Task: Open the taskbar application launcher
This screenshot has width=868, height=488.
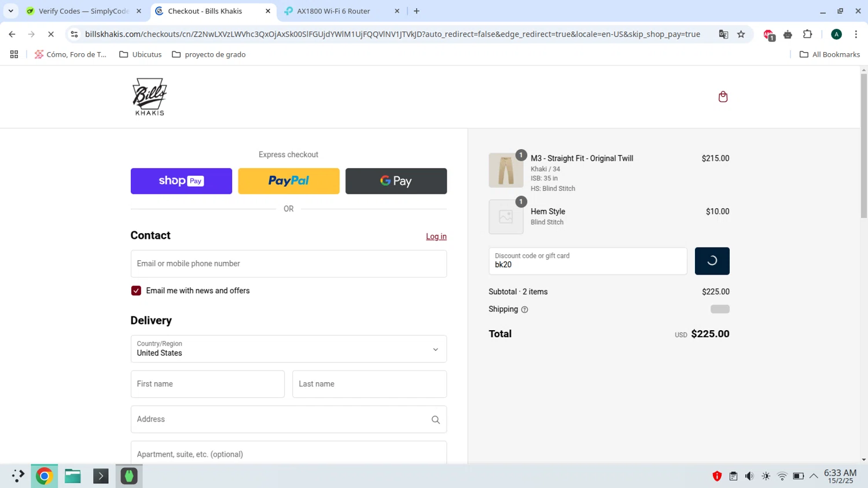Action: pos(18,476)
